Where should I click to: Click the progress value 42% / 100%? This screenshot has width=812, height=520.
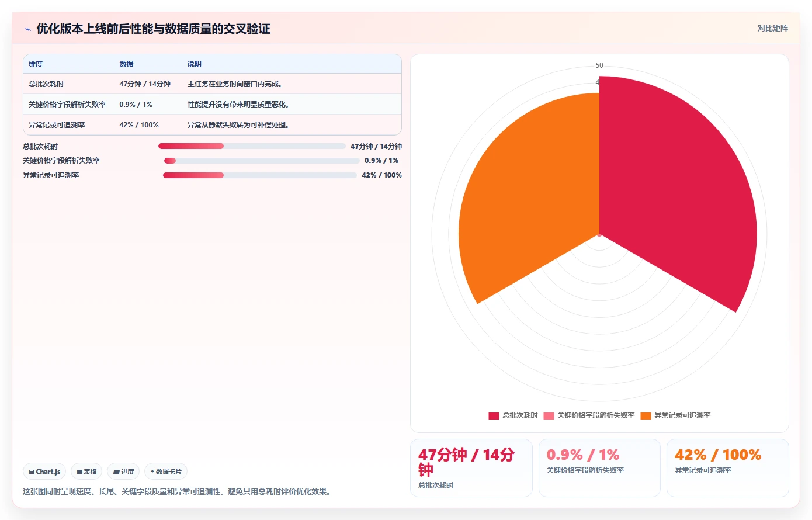[x=381, y=175]
